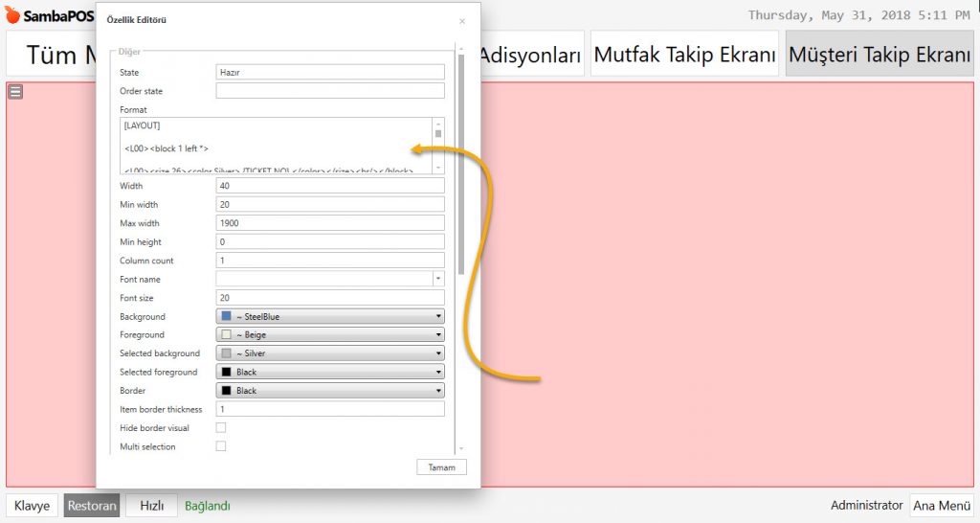Click the Selected foreground black swatch
The height and width of the screenshot is (523, 980).
pos(227,373)
